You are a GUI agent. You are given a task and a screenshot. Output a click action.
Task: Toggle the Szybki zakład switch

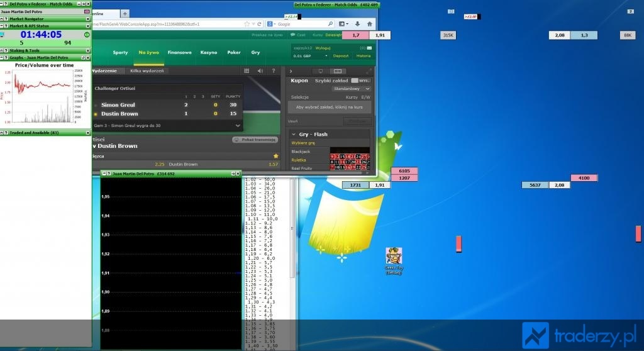click(x=360, y=81)
